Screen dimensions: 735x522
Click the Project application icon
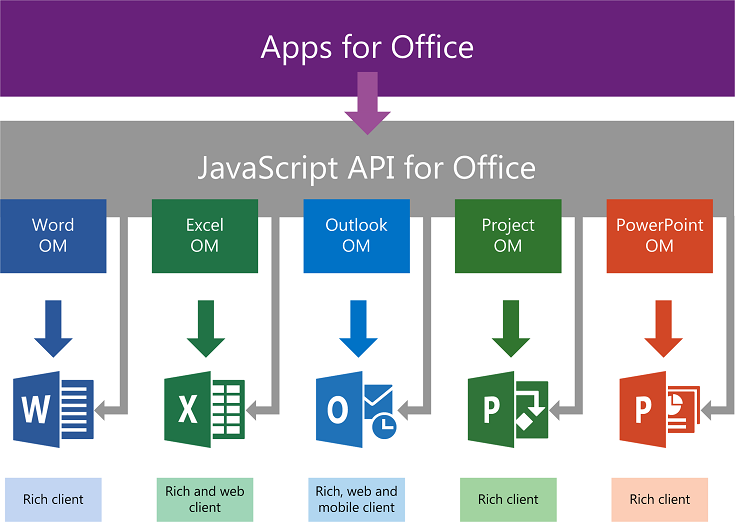tap(507, 409)
